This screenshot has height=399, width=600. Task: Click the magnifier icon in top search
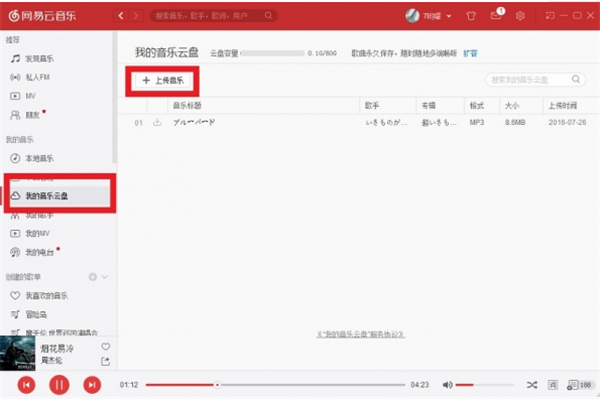tap(269, 16)
